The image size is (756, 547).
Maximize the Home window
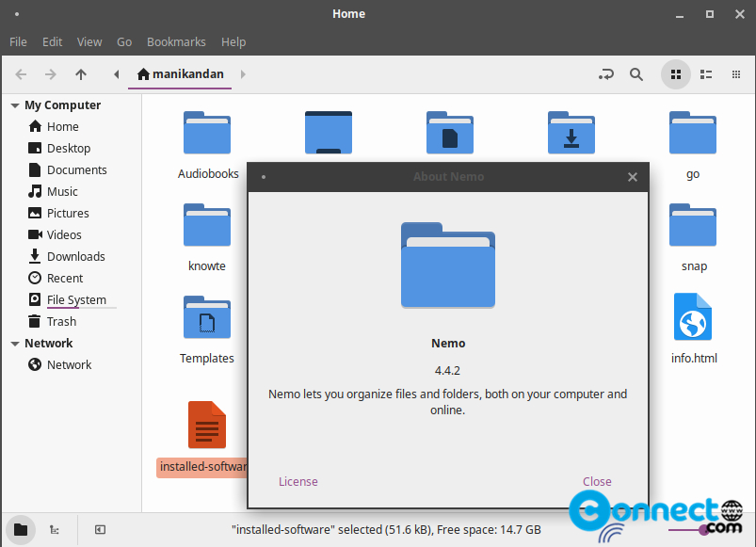coord(710,14)
